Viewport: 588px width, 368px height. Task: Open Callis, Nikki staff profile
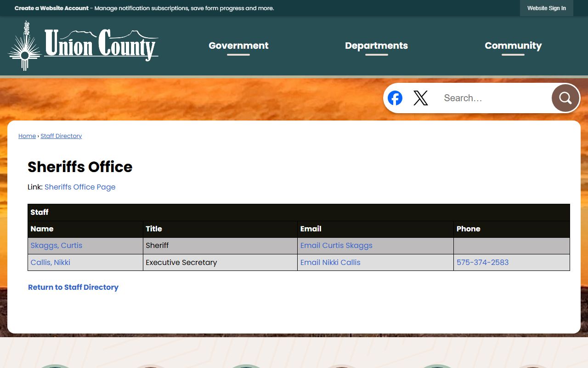51,263
